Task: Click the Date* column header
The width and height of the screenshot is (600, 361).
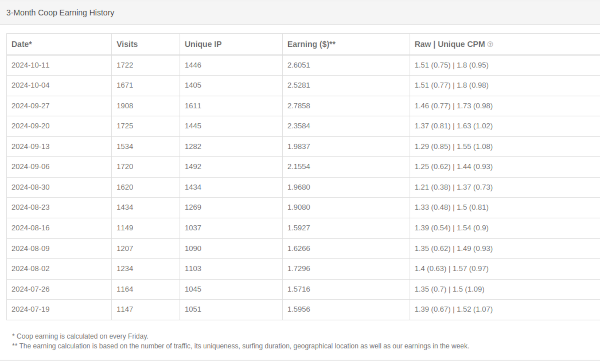Action: pos(22,44)
